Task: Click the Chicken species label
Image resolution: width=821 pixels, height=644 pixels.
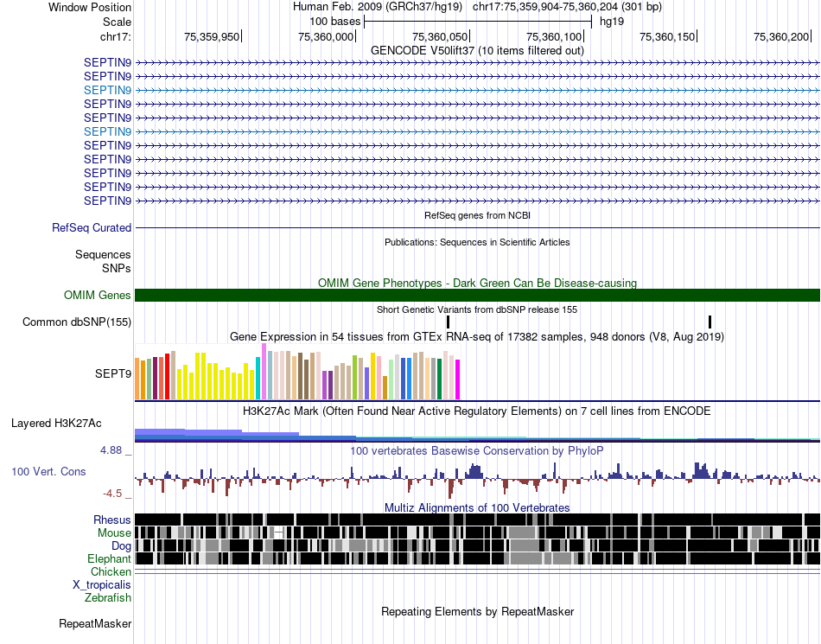Action: tap(111, 571)
